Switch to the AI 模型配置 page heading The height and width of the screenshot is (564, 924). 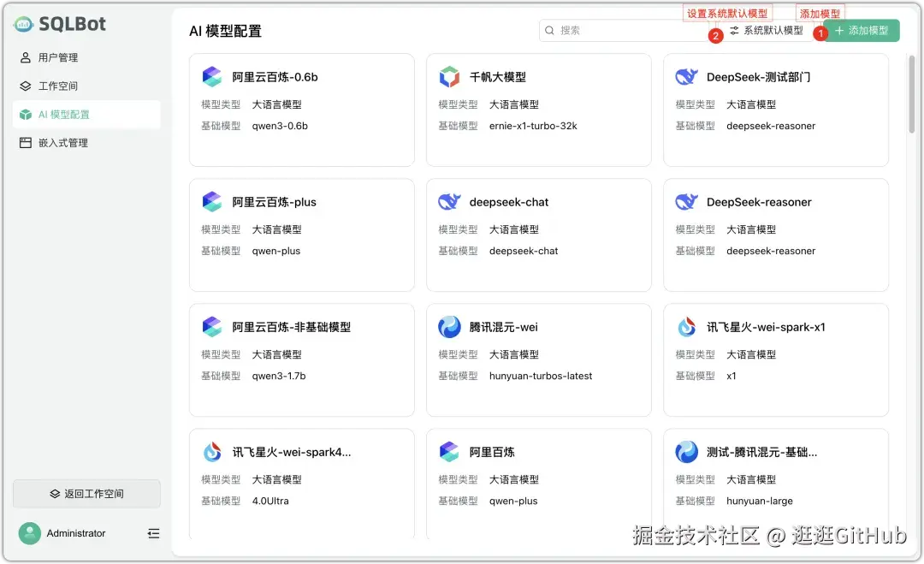point(224,30)
